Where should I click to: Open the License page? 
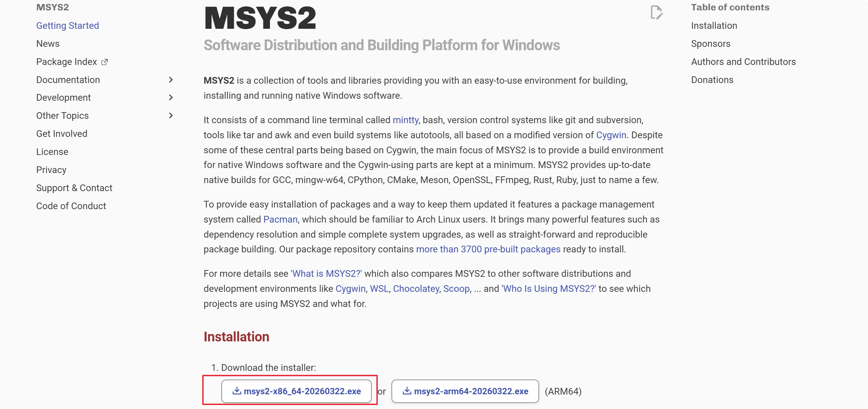(x=52, y=152)
